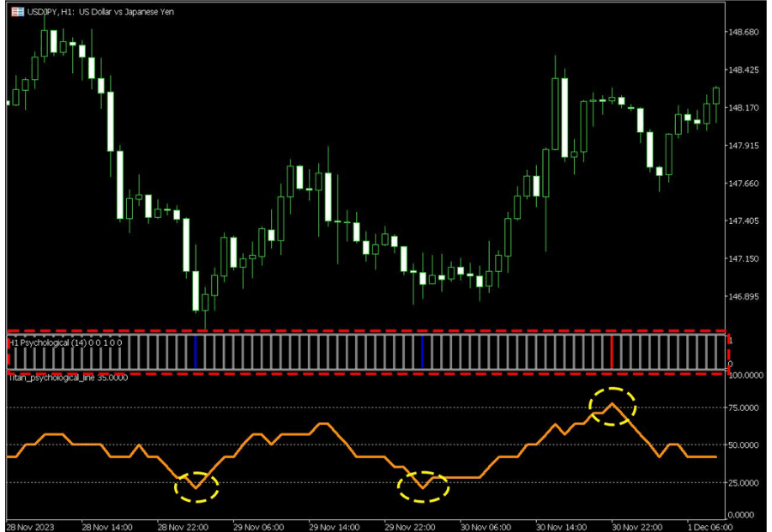Click the red signal bar in indicator strip

pyautogui.click(x=612, y=352)
